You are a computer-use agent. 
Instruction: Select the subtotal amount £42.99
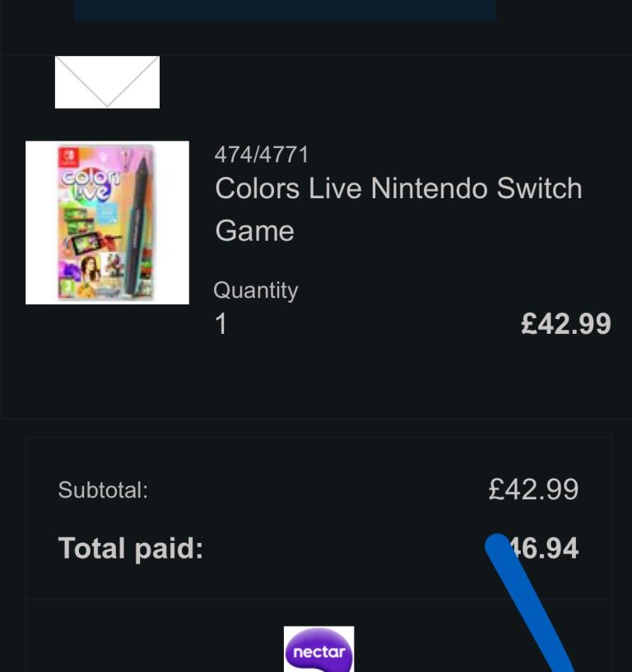pos(533,489)
